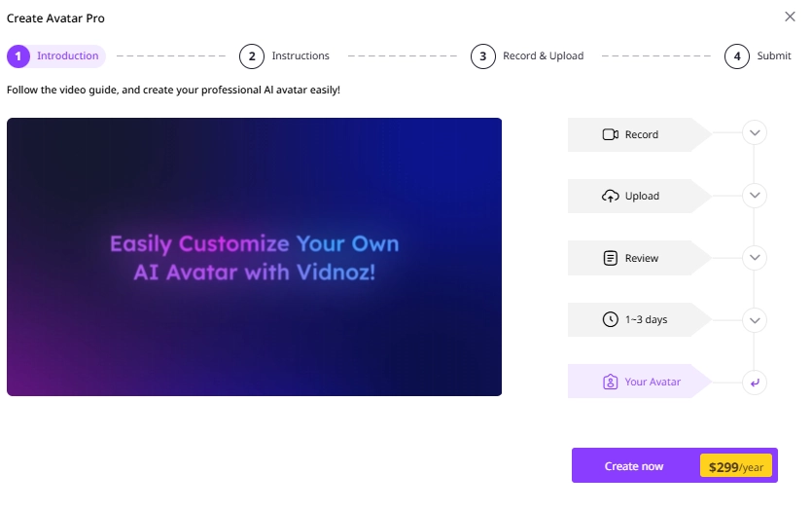This screenshot has height=511, width=812.
Task: Click the video camera Record icon
Action: coord(610,134)
